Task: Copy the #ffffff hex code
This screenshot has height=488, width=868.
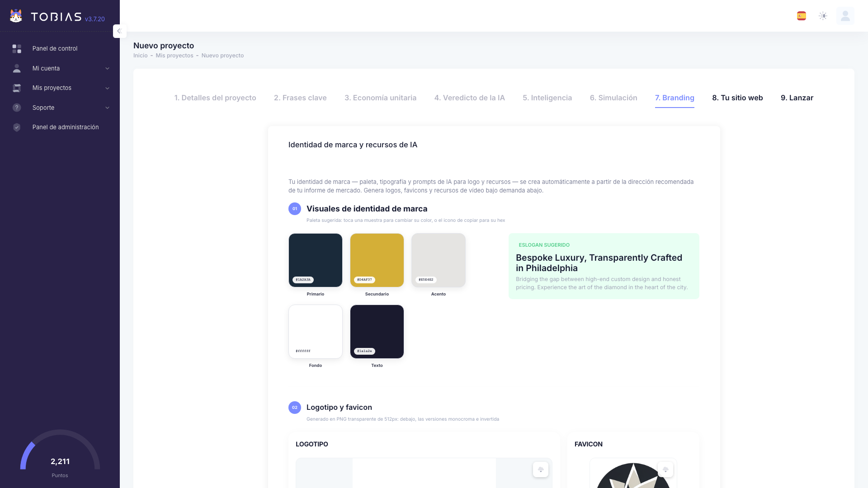Action: tap(303, 351)
